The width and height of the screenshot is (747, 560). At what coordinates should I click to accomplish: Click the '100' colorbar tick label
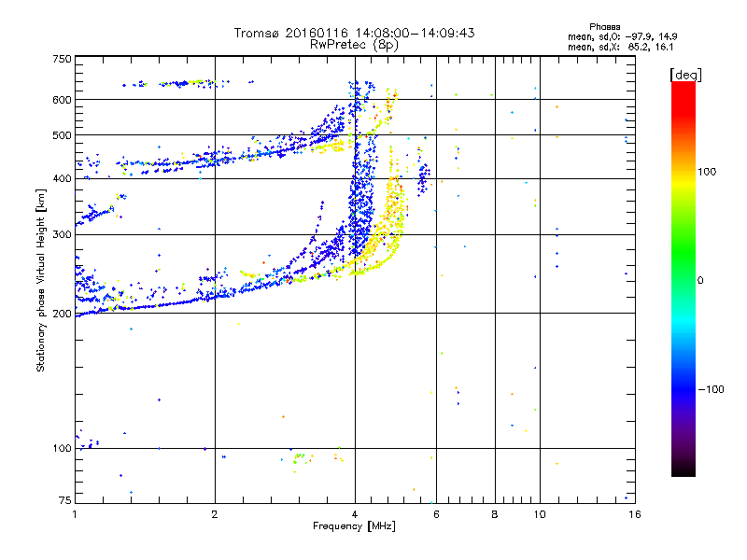point(707,172)
